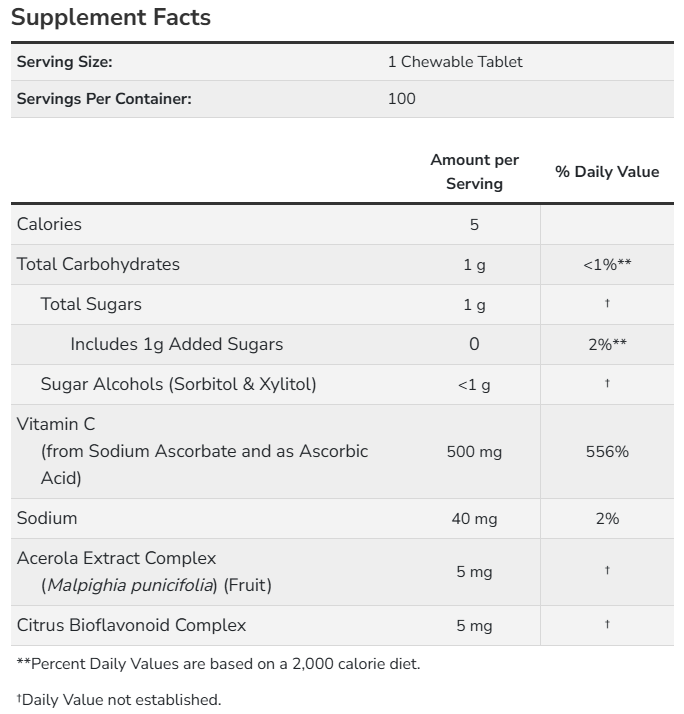Select the Total Sugars row label
The image size is (684, 714).
(91, 304)
